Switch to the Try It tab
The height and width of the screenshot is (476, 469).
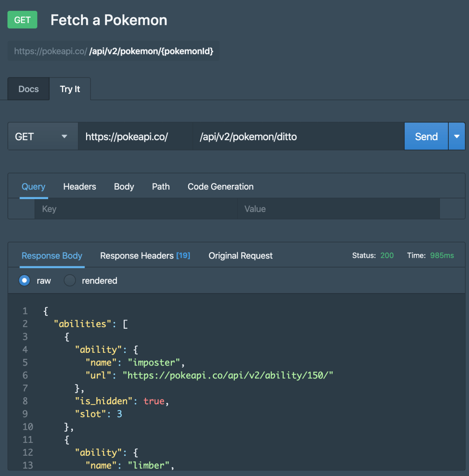pyautogui.click(x=70, y=89)
